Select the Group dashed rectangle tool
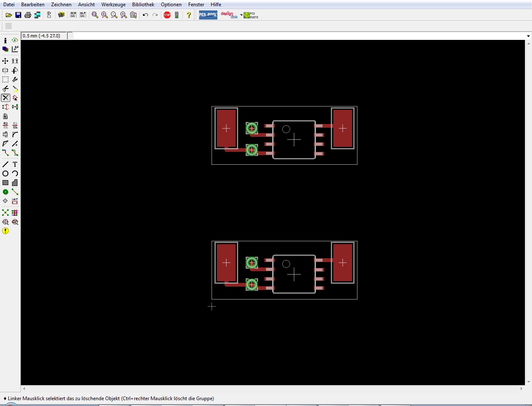 [x=5, y=79]
